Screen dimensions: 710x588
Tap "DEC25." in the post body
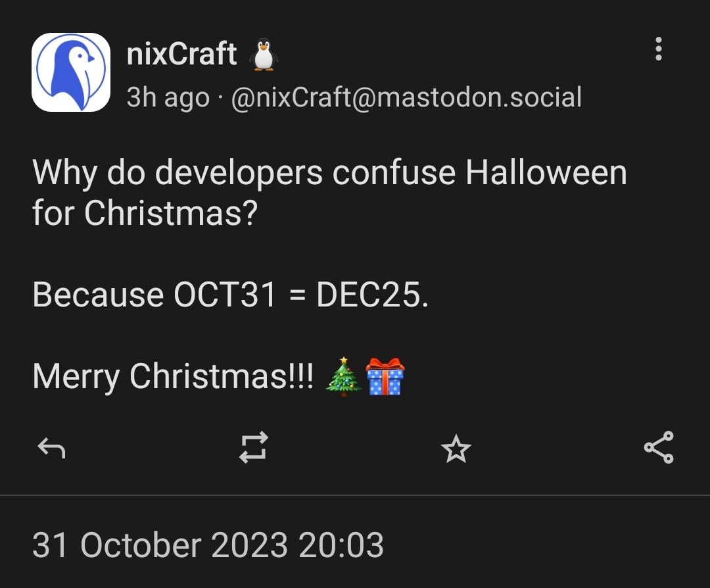tap(372, 295)
